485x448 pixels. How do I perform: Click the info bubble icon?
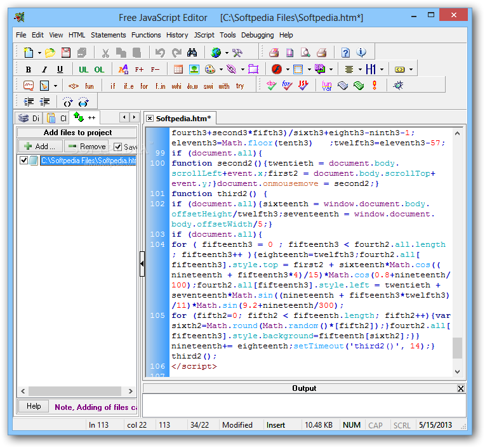[361, 53]
